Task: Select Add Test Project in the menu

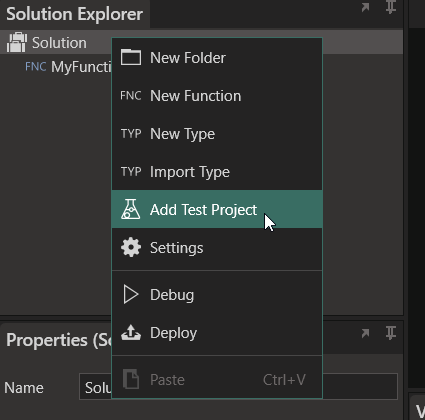Action: coord(217,209)
